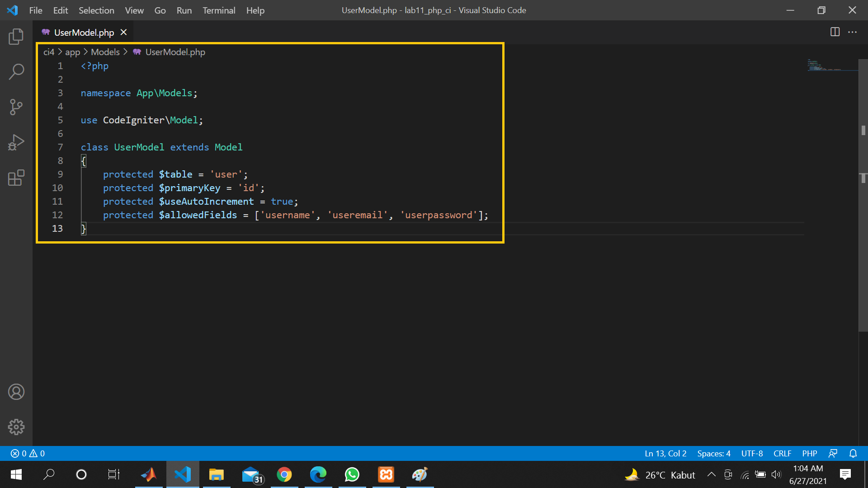Click the Split Editor icon

click(835, 32)
